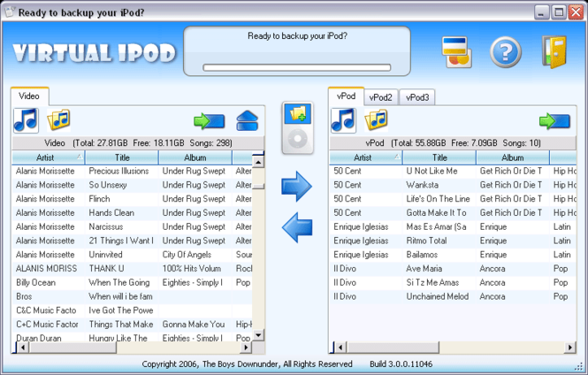Image resolution: width=588 pixels, height=375 pixels.
Task: Select the song 'Ritmo Total'
Action: point(453,241)
